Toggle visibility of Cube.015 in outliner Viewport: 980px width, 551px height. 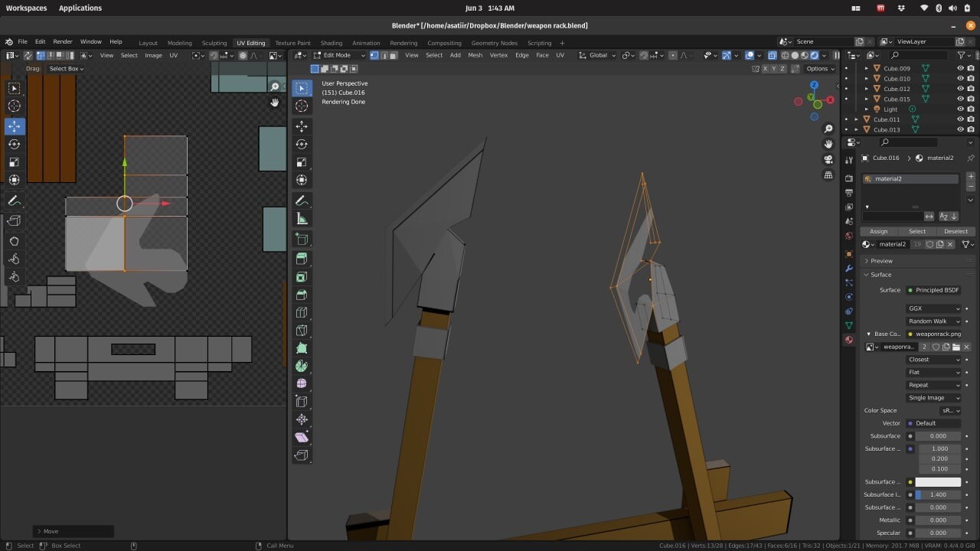[960, 99]
